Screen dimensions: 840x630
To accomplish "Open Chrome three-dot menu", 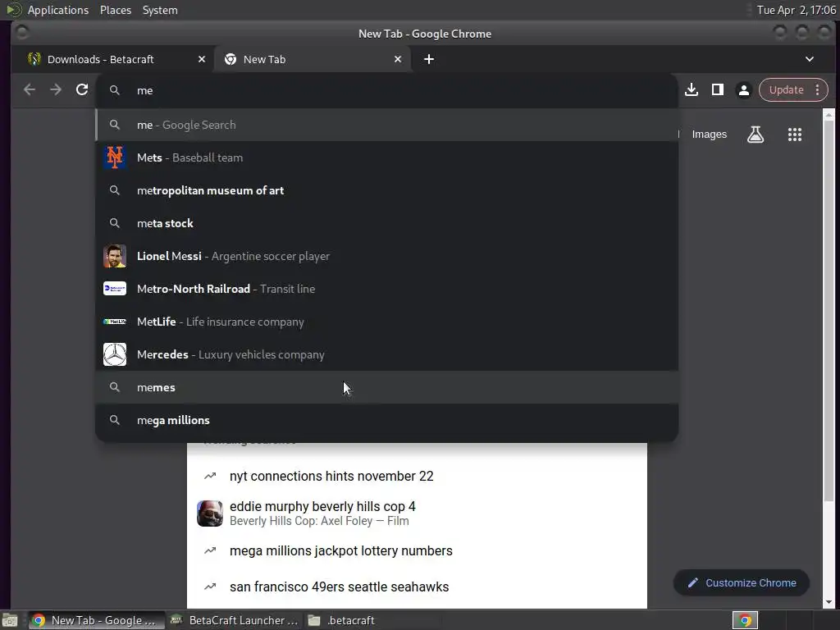I will pyautogui.click(x=818, y=89).
